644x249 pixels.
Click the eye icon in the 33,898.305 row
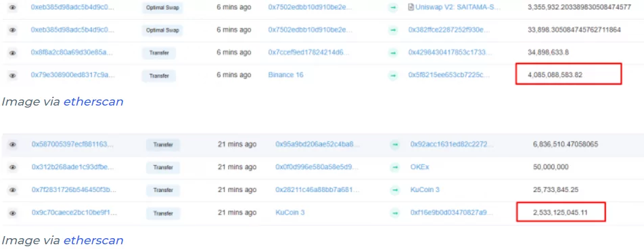13,30
